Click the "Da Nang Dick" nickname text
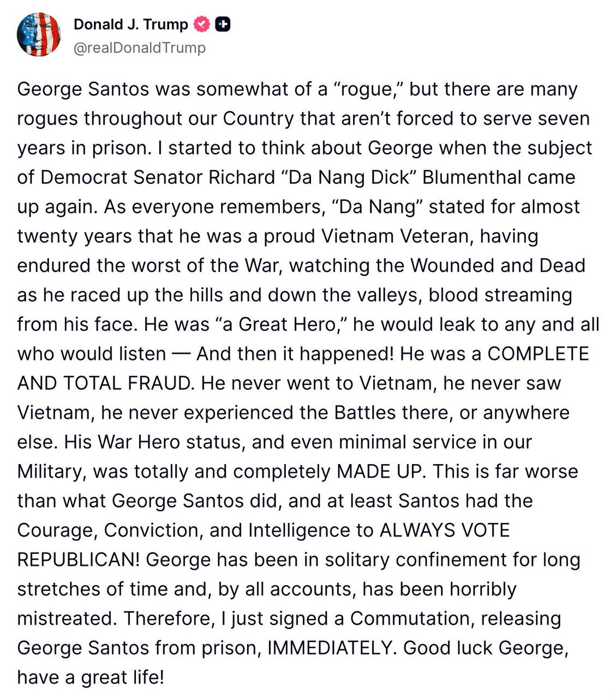 click(x=348, y=177)
